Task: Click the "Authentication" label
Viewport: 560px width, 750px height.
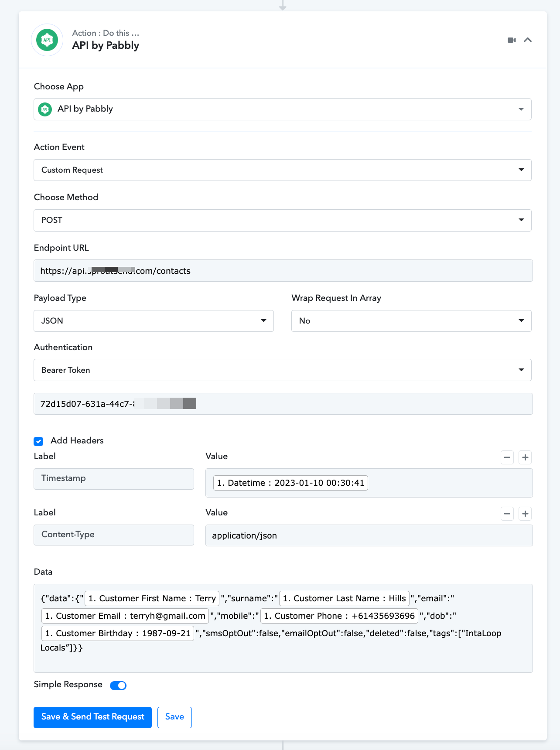Action: (63, 348)
